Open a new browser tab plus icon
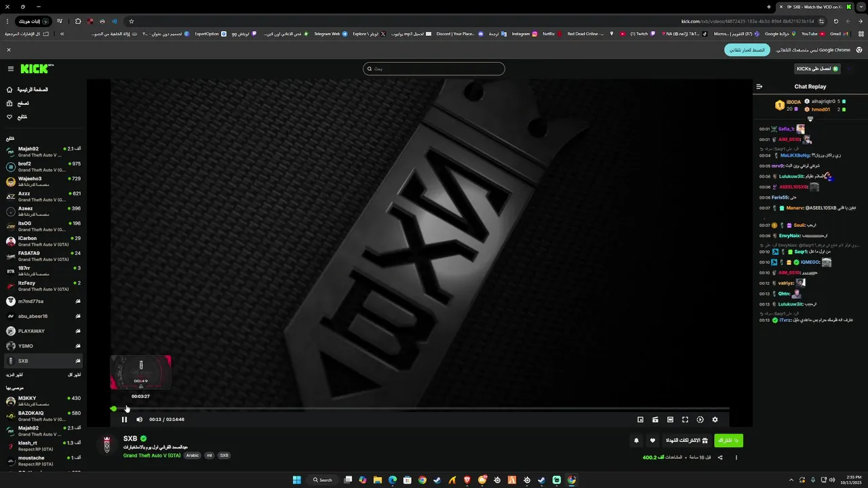 tap(769, 7)
